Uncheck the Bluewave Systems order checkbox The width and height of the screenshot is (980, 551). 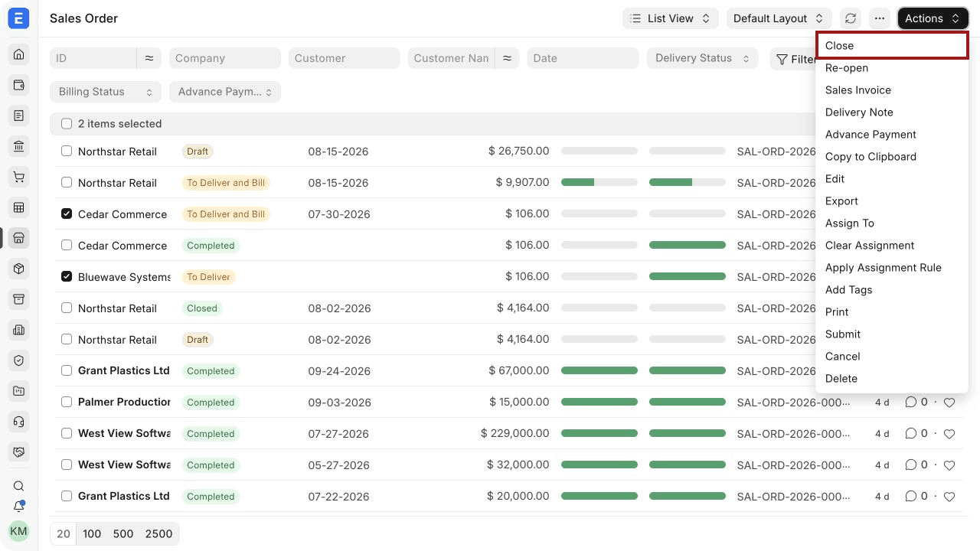coord(67,276)
